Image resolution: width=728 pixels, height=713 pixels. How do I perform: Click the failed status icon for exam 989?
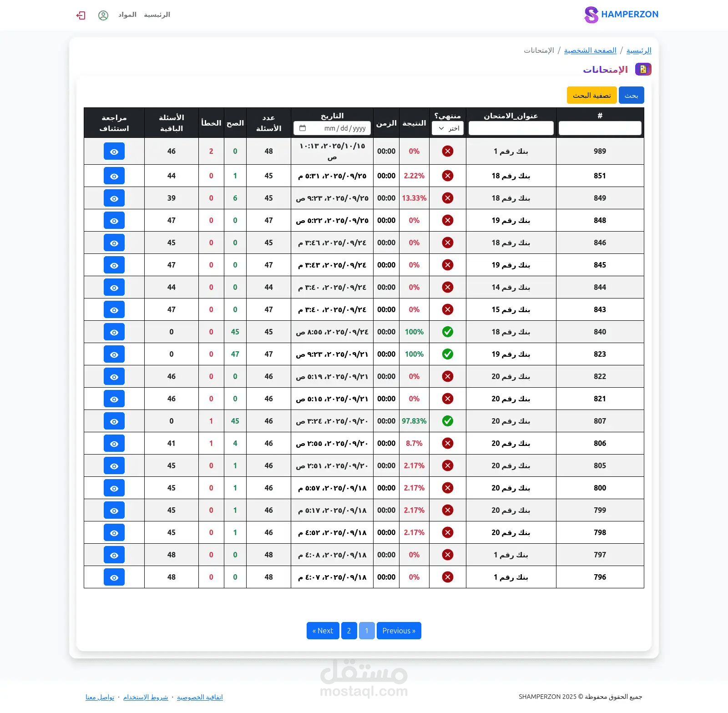(448, 151)
